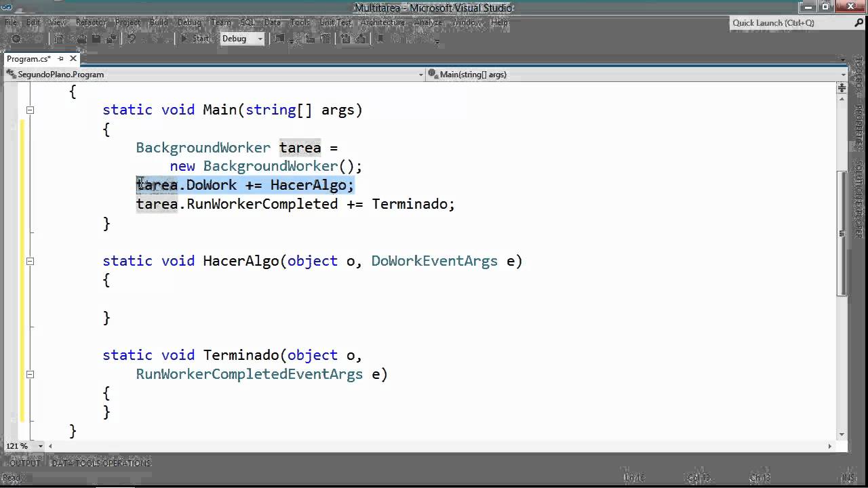868x488 pixels.
Task: Click the Ln 16 status bar entry
Action: 633,478
